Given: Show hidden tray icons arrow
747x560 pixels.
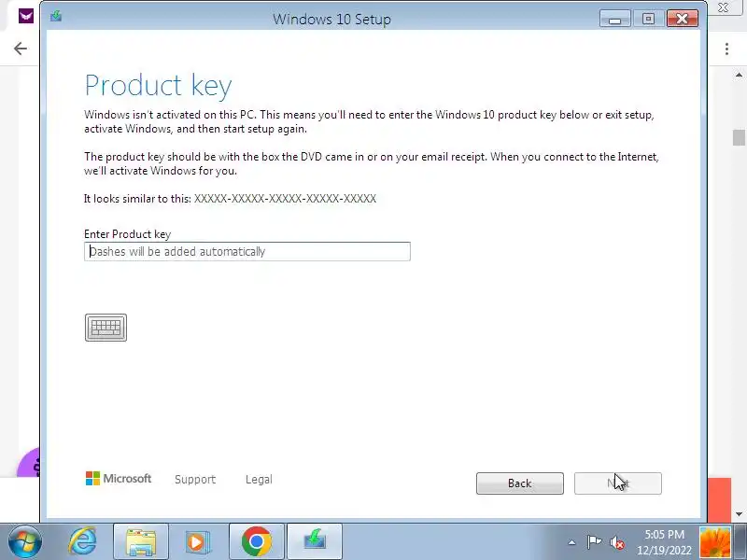Looking at the screenshot, I should [571, 542].
